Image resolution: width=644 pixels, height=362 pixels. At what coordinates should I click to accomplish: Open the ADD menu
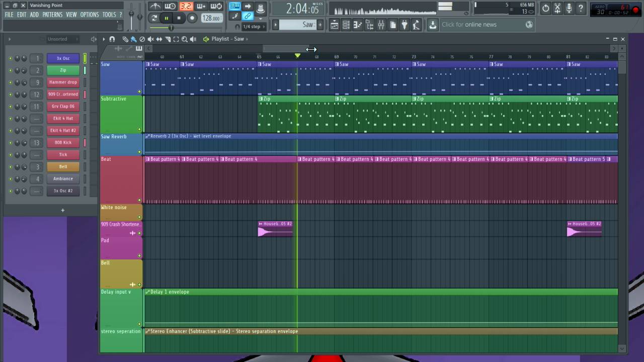click(x=34, y=15)
